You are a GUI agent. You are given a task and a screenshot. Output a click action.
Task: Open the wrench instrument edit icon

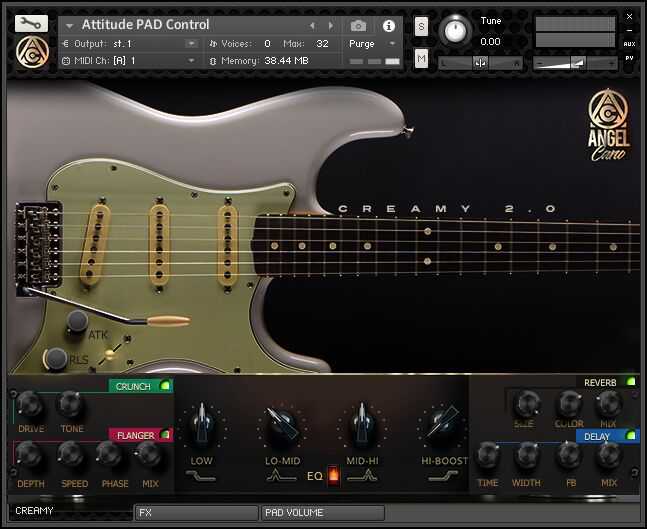tap(31, 24)
